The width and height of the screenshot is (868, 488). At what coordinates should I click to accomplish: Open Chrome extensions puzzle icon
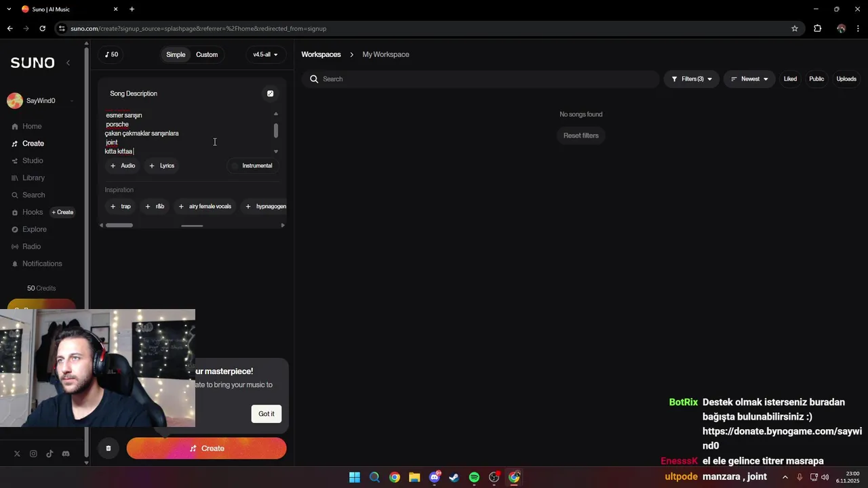817,28
